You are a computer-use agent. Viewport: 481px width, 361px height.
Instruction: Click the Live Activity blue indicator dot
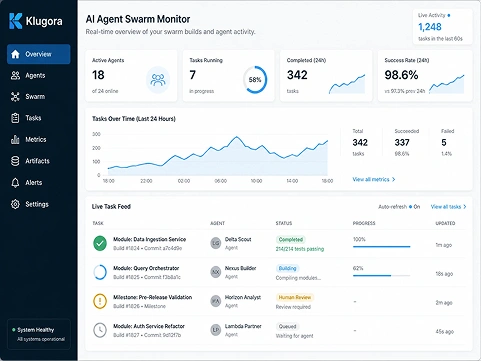point(449,15)
